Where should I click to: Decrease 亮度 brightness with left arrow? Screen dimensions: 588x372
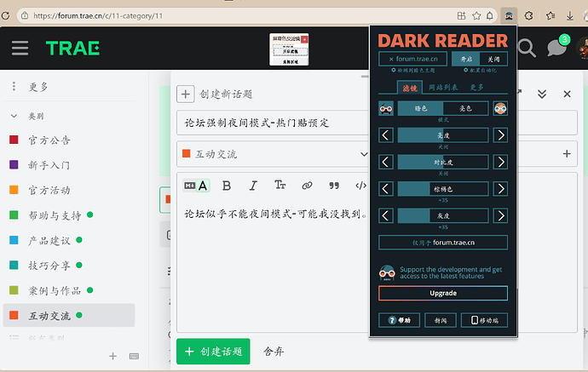coord(386,135)
